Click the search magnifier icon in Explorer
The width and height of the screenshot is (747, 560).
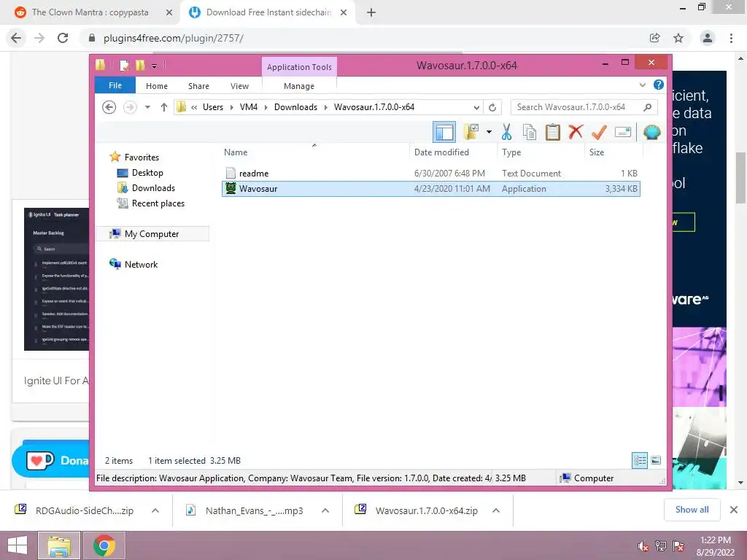(648, 107)
